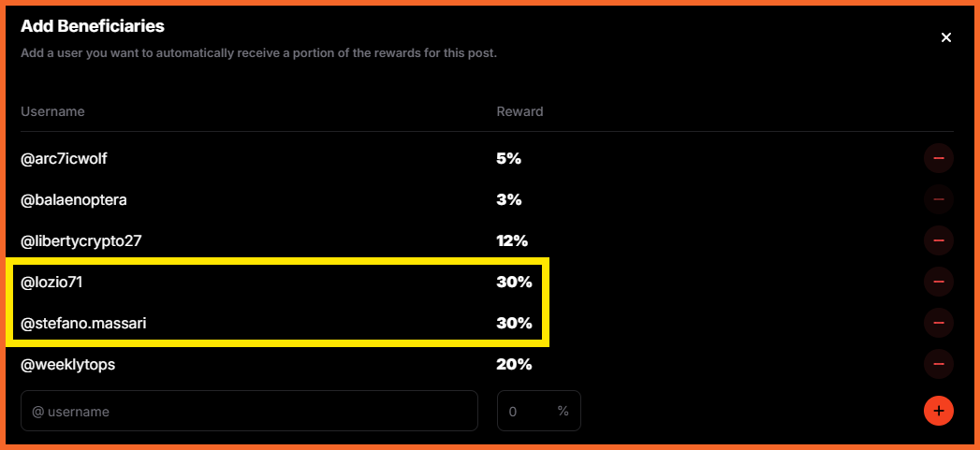Select the @libertycrypto27 username entry

pyautogui.click(x=86, y=240)
